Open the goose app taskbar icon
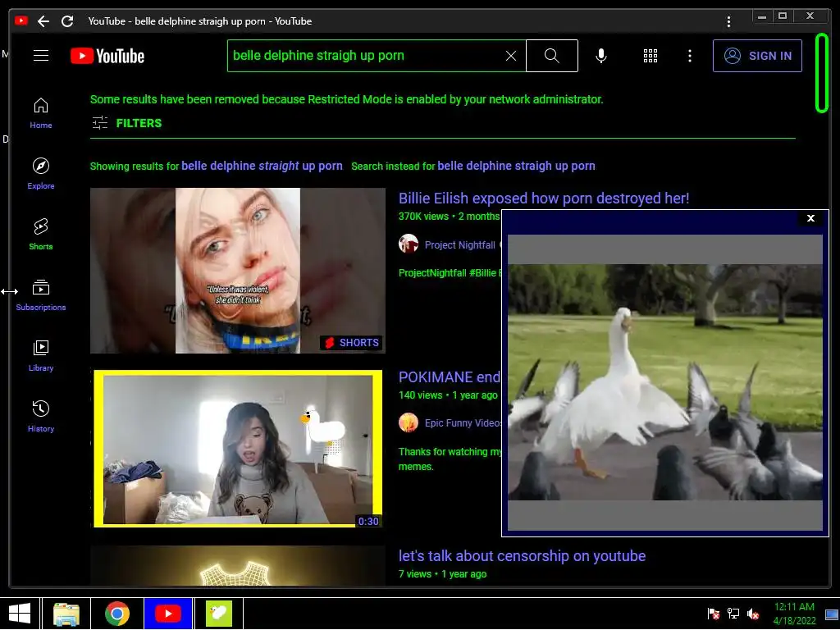Screen dimensions: 840x630 pos(218,614)
